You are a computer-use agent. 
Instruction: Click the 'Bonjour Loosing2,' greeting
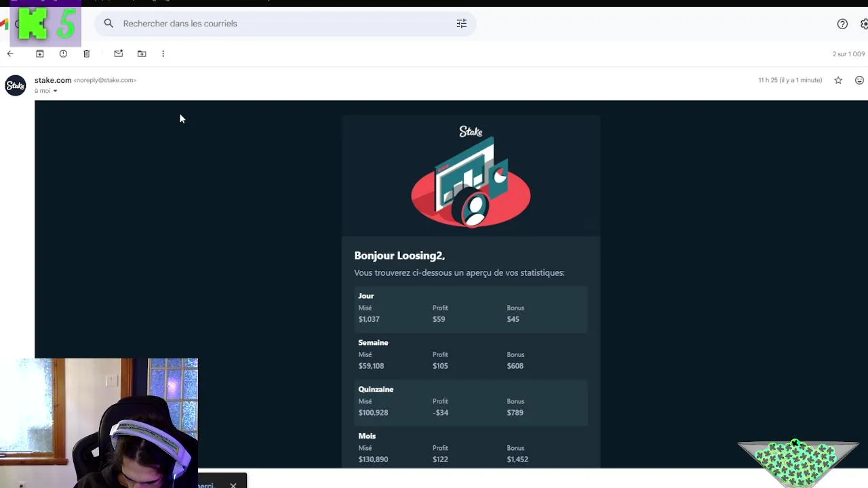399,256
